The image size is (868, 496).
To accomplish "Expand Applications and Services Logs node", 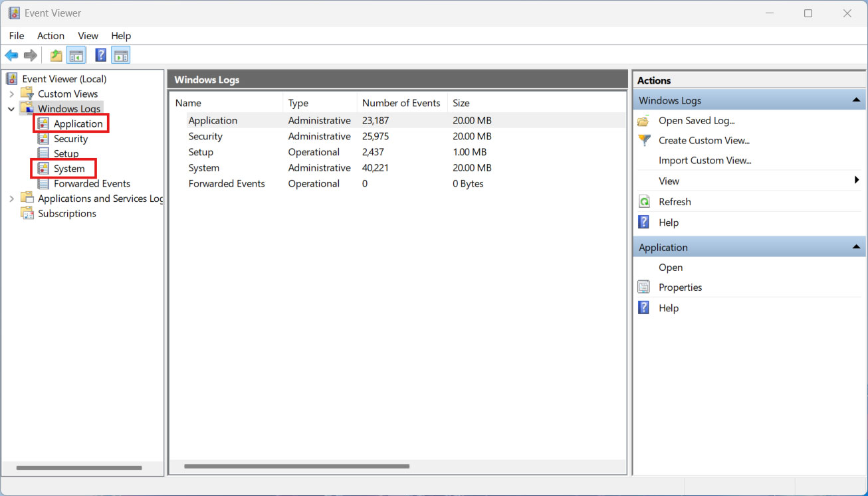I will [x=11, y=199].
